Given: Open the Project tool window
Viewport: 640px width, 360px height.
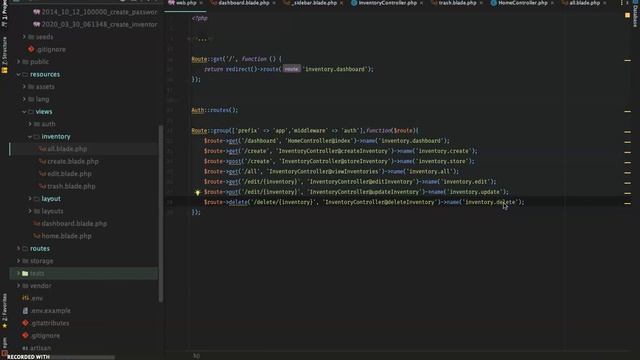Looking at the screenshot, I should (x=4, y=13).
